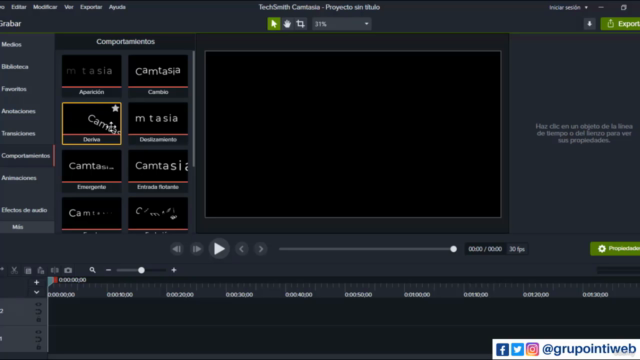The image size is (640, 360).
Task: Click the 30 fps setting
Action: click(517, 249)
